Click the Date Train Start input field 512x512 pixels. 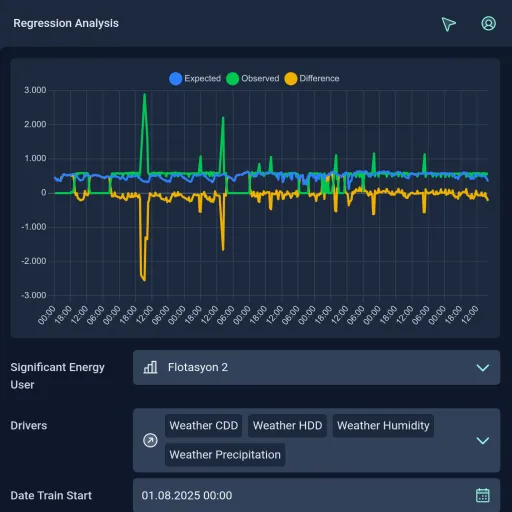316,495
